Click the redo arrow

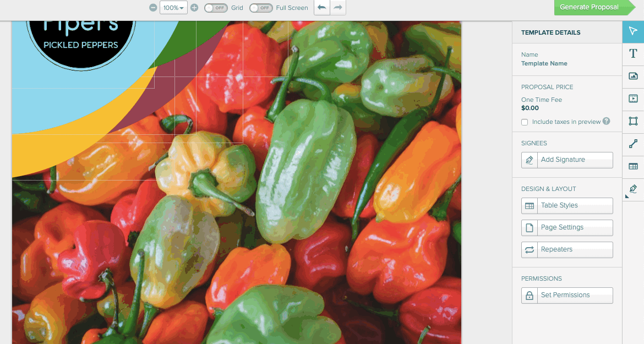pyautogui.click(x=337, y=7)
